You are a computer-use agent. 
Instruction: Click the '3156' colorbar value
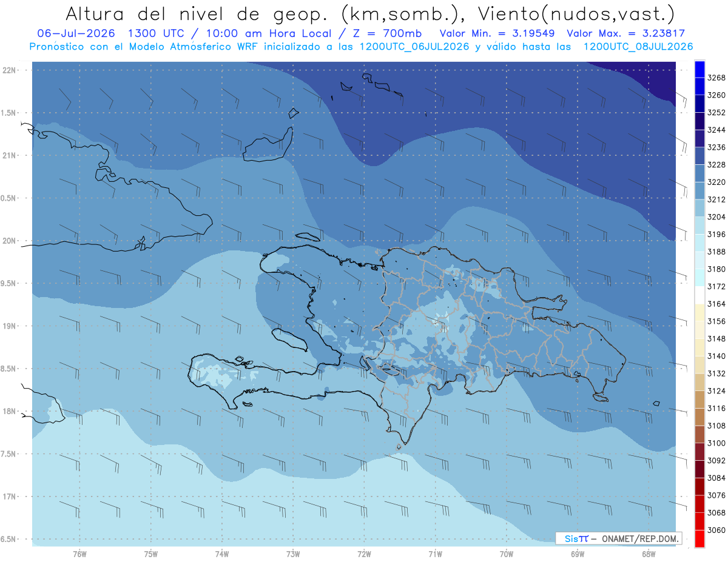pyautogui.click(x=716, y=321)
